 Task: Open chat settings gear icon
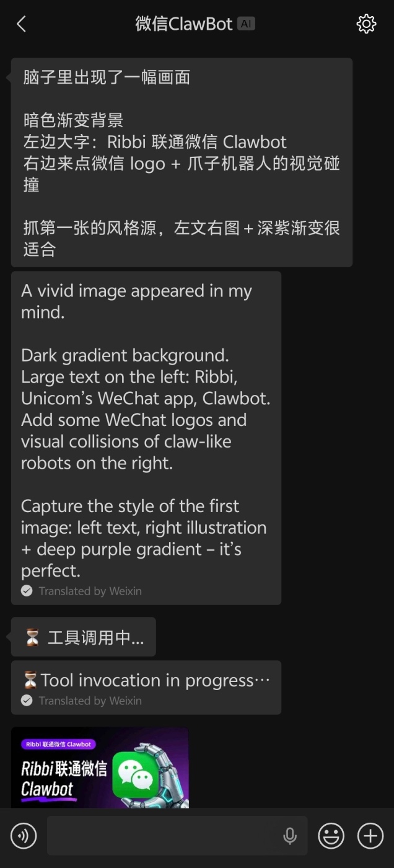click(366, 24)
